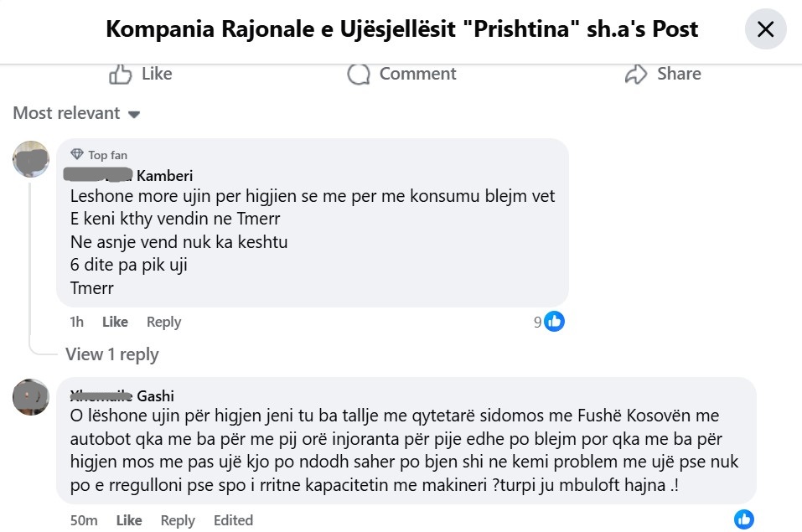This screenshot has width=802, height=532.
Task: Show edit history via Edited label
Action: 233,520
